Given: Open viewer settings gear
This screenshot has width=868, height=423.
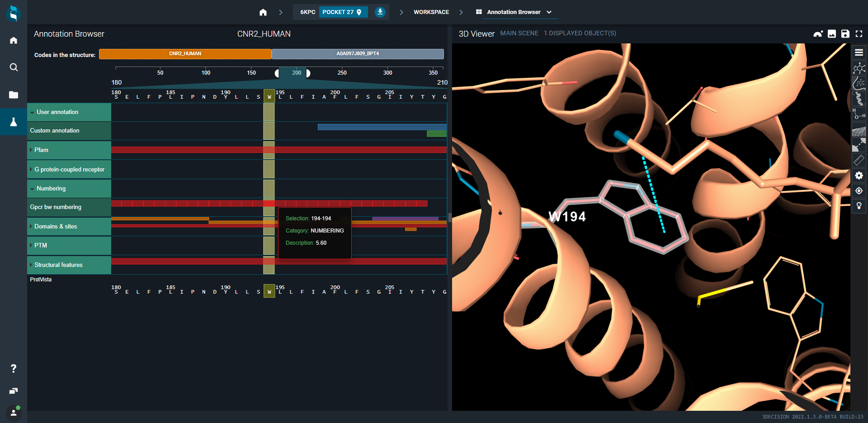Looking at the screenshot, I should pos(859,176).
